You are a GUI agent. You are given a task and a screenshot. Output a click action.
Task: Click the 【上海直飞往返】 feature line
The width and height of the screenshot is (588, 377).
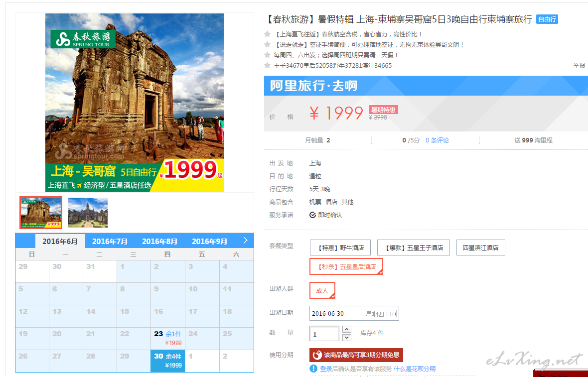[x=348, y=34]
